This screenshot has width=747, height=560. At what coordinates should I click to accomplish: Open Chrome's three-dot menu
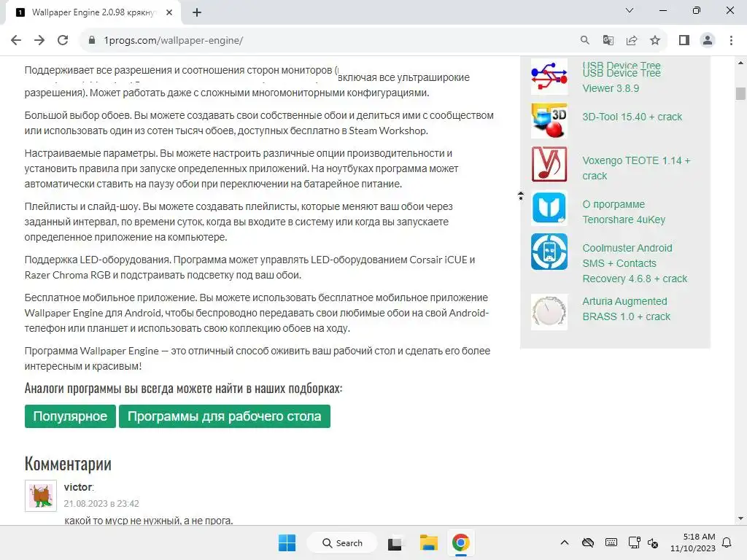[x=731, y=41]
